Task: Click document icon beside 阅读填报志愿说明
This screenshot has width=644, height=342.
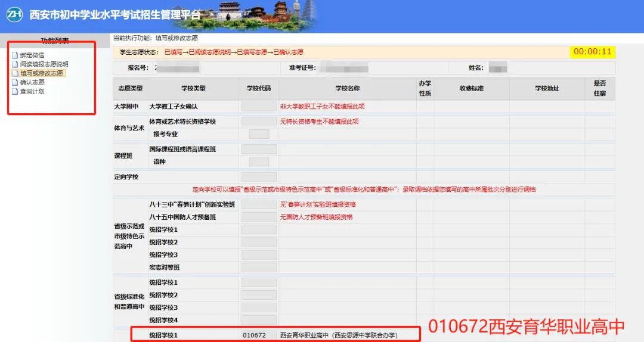Action: [15, 64]
